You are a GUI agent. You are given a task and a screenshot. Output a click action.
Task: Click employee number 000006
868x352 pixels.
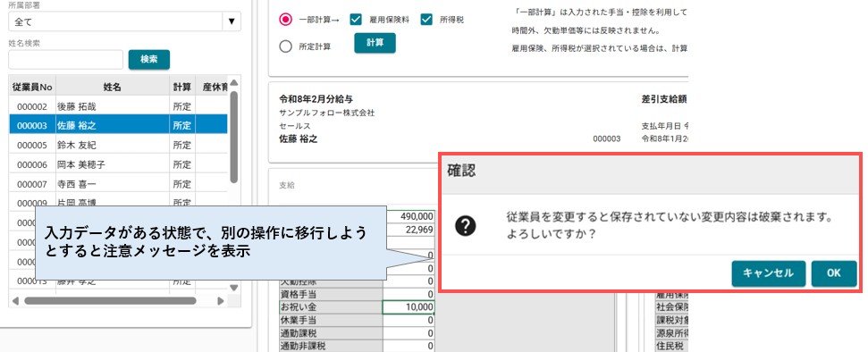(x=32, y=164)
